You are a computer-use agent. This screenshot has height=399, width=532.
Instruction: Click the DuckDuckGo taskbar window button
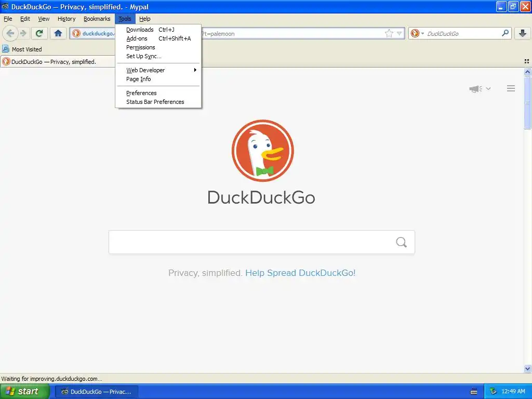tap(97, 392)
